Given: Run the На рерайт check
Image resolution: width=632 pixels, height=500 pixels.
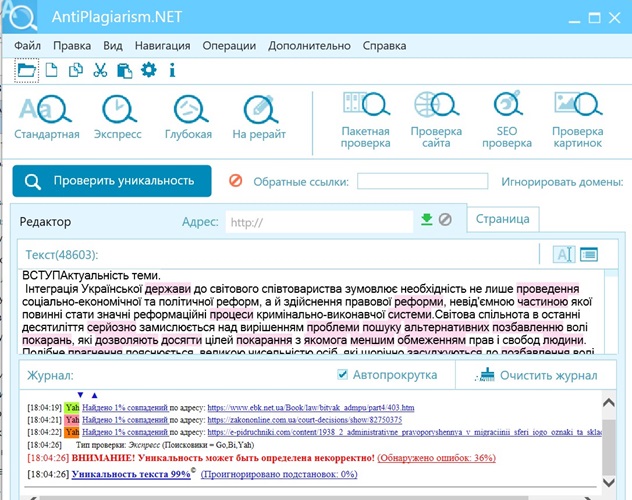Looking at the screenshot, I should [x=259, y=117].
